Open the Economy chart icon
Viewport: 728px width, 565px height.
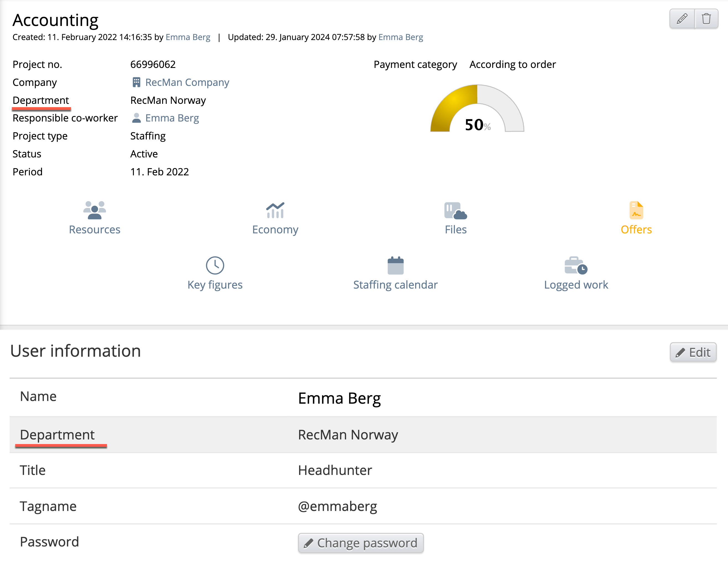point(275,210)
